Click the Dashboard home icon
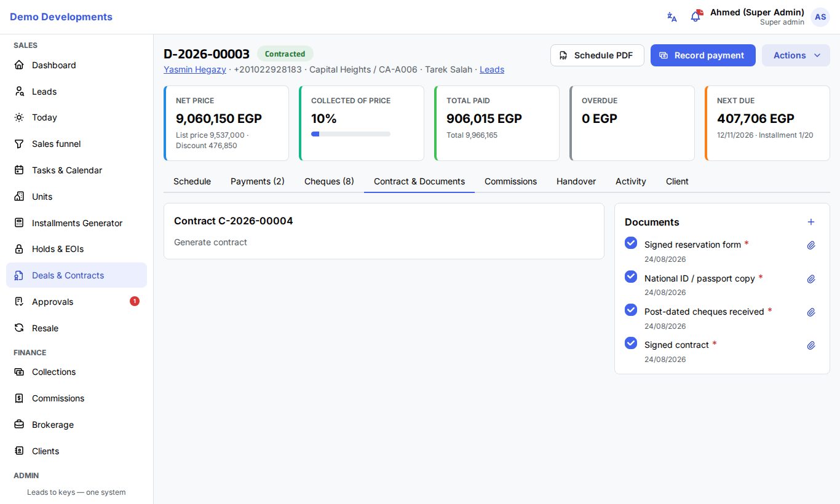840x504 pixels. pyautogui.click(x=19, y=65)
